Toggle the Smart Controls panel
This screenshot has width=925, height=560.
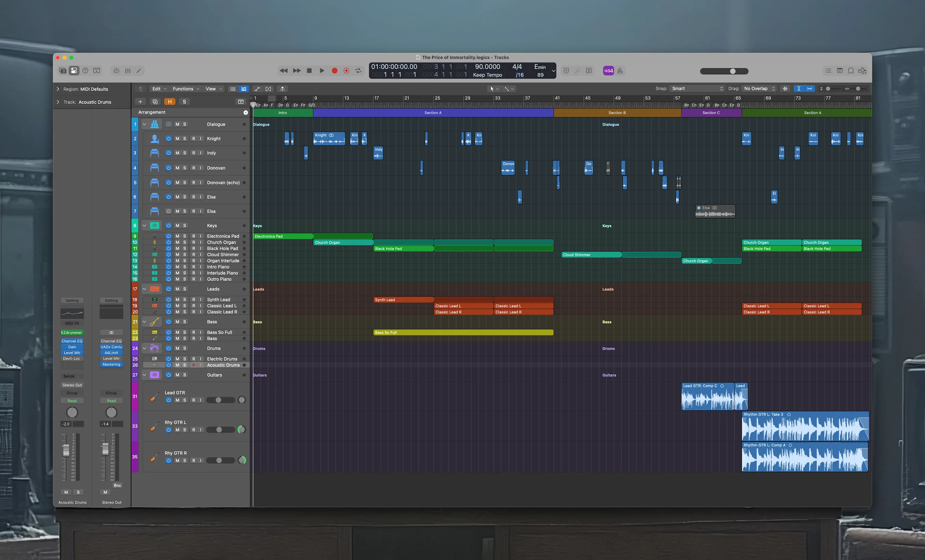coord(116,71)
